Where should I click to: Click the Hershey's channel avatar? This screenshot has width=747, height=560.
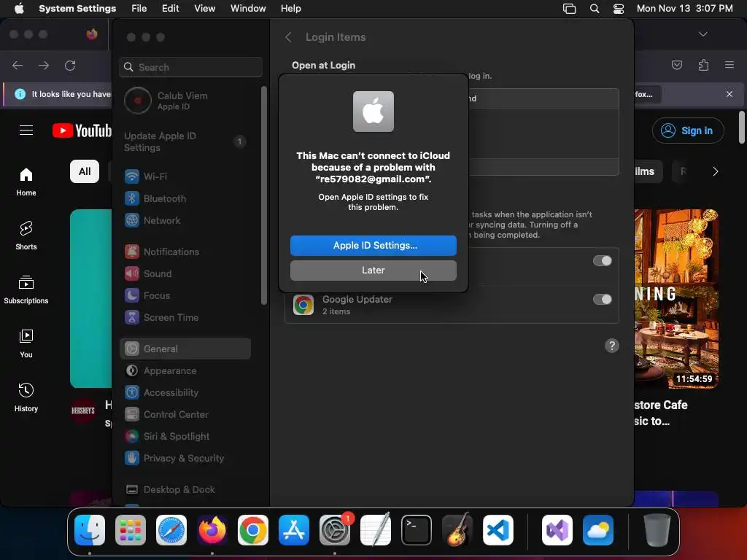click(x=83, y=411)
